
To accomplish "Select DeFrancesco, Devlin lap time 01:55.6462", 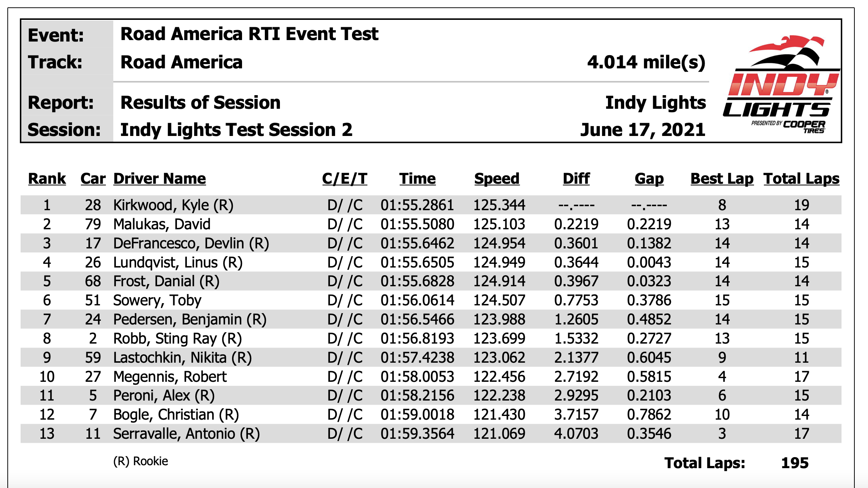I will [x=417, y=243].
